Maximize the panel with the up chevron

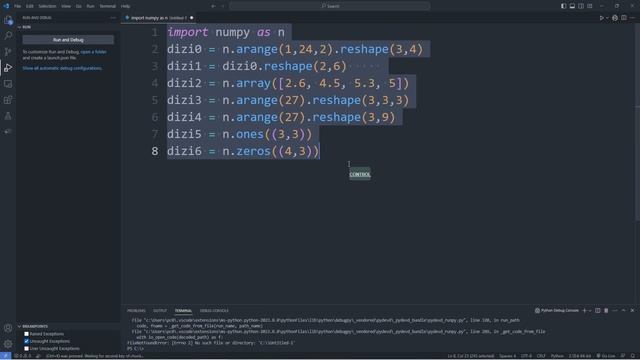click(624, 311)
